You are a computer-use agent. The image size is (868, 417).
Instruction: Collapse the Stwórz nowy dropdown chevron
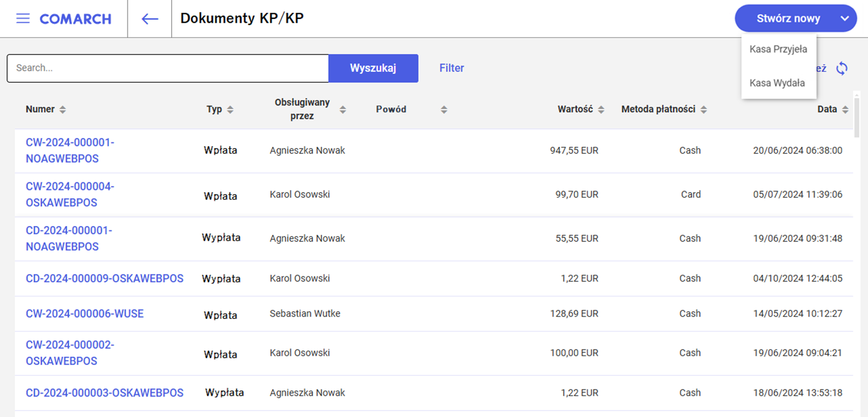pyautogui.click(x=844, y=18)
